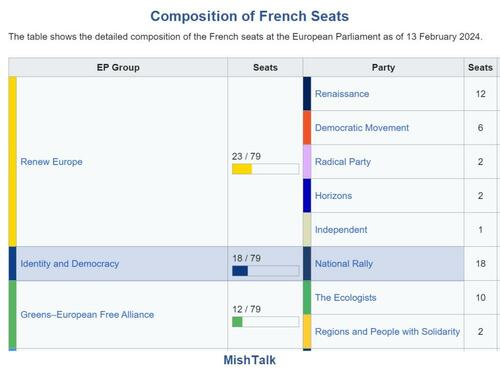Viewport: 500px width, 375px height.
Task: Click the green 12/79 seats bar
Action: 265,322
